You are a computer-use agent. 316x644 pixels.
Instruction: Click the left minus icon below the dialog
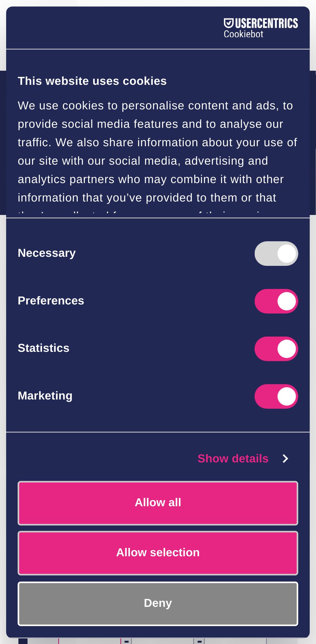[126, 641]
